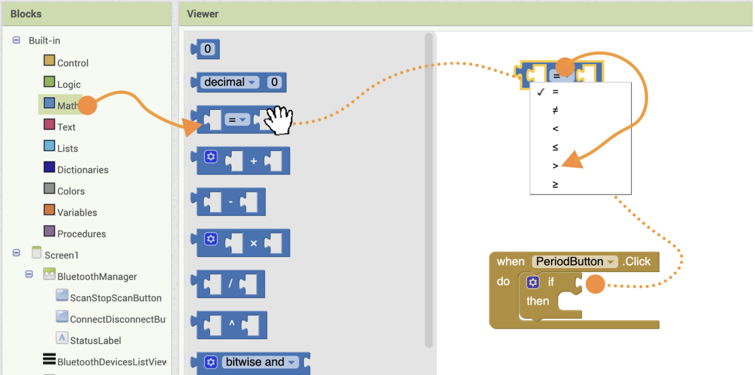The image size is (755, 375).
Task: Pick the subtraction (-) block
Action: [x=228, y=202]
